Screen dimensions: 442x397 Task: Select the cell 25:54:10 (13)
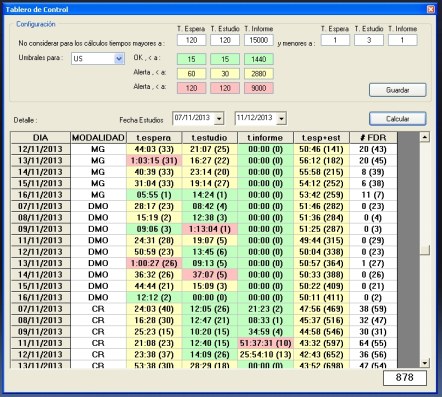(x=265, y=354)
